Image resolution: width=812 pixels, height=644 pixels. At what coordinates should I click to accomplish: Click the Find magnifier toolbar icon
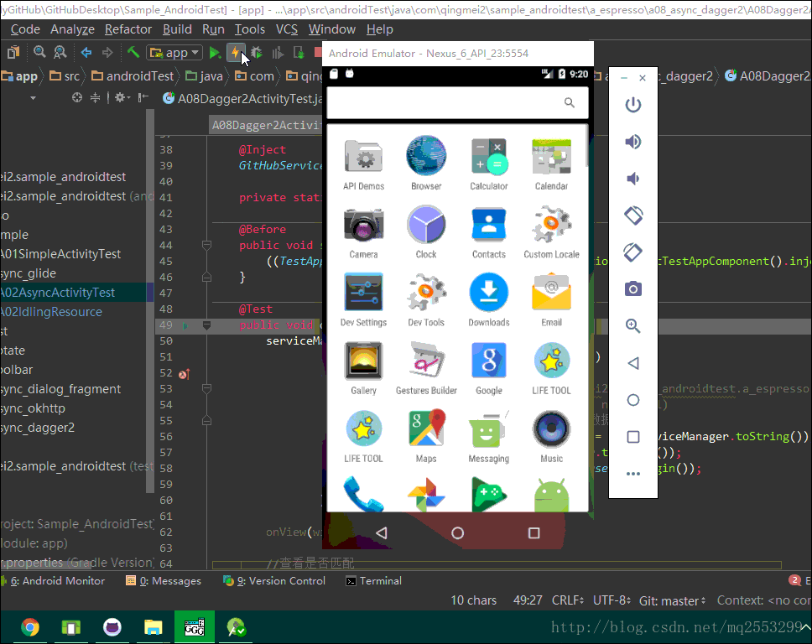pyautogui.click(x=39, y=52)
